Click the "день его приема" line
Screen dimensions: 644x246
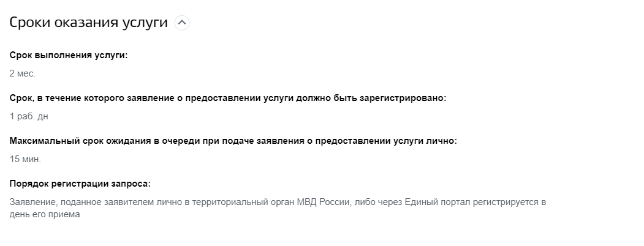pyautogui.click(x=45, y=215)
